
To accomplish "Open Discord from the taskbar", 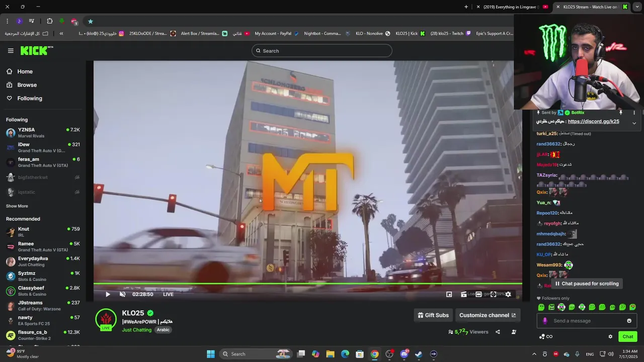I will (x=404, y=354).
